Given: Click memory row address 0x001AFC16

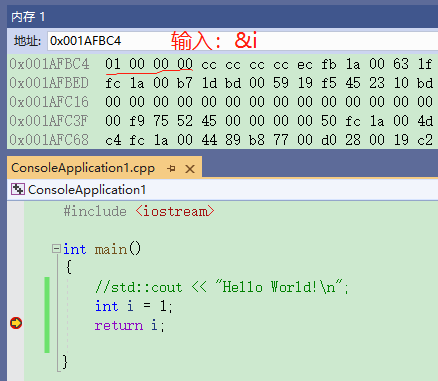Looking at the screenshot, I should pos(49,102).
